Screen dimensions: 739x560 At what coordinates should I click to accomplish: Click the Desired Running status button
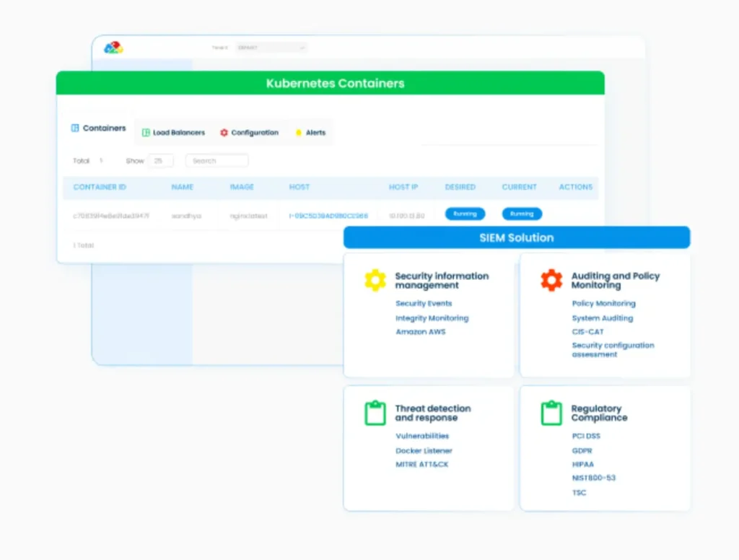465,214
